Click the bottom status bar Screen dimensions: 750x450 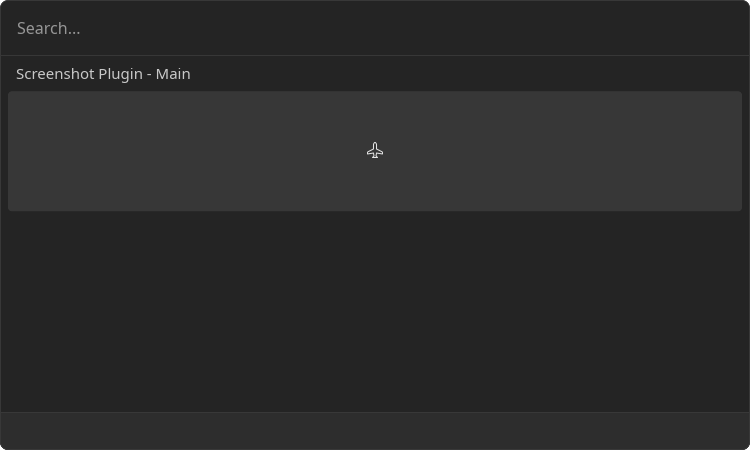coord(375,431)
